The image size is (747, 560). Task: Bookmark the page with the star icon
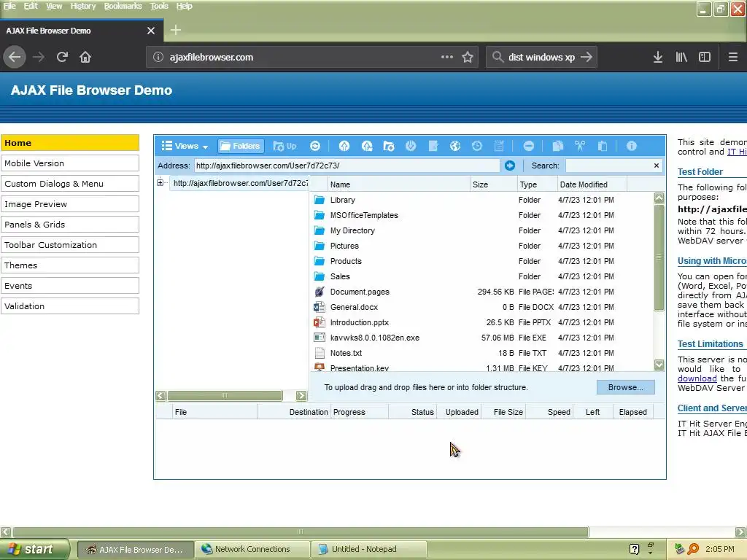[x=468, y=57]
